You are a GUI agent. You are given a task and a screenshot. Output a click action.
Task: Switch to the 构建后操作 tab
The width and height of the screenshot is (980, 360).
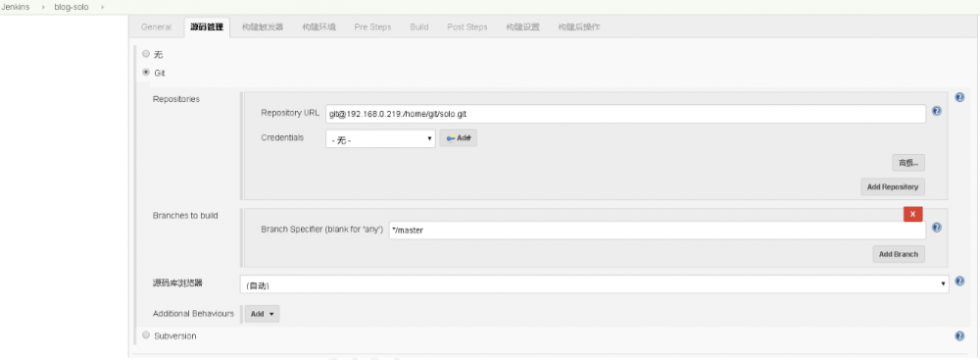tap(579, 26)
